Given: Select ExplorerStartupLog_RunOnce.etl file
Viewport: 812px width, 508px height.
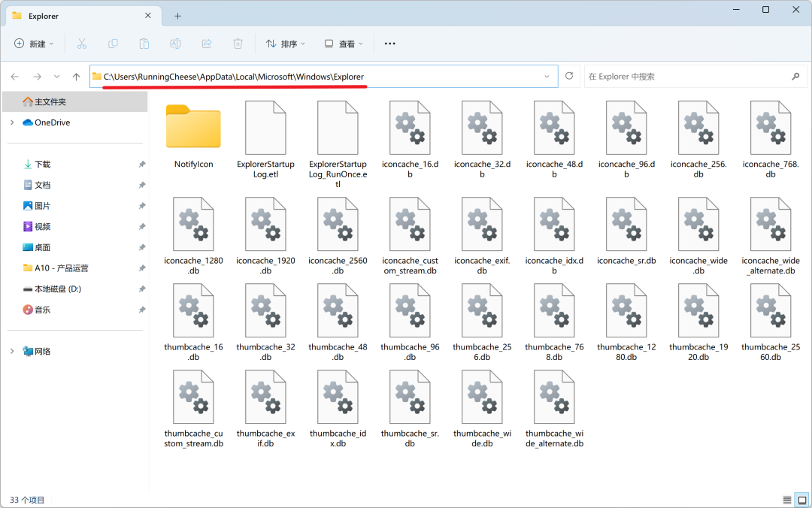Looking at the screenshot, I should tap(338, 144).
